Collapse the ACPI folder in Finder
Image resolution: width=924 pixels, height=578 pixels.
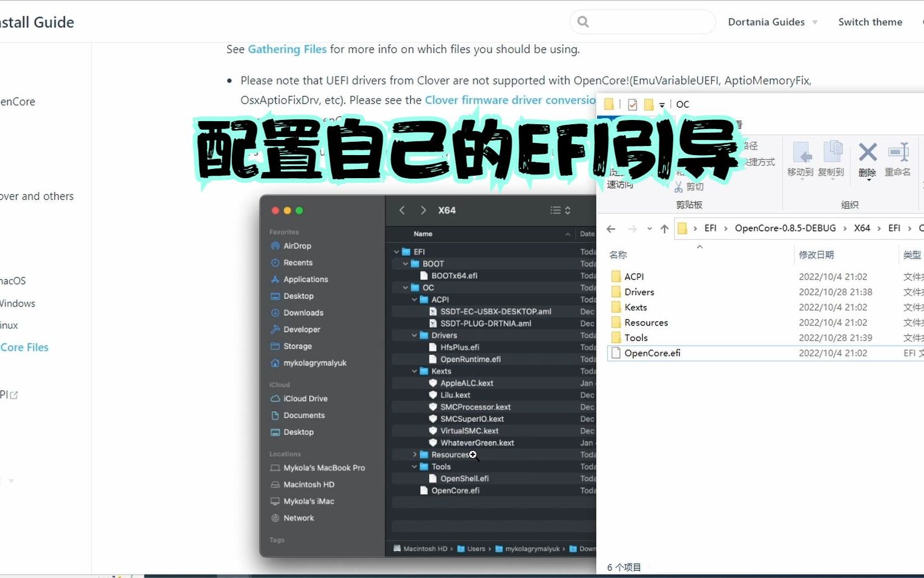[x=415, y=300]
